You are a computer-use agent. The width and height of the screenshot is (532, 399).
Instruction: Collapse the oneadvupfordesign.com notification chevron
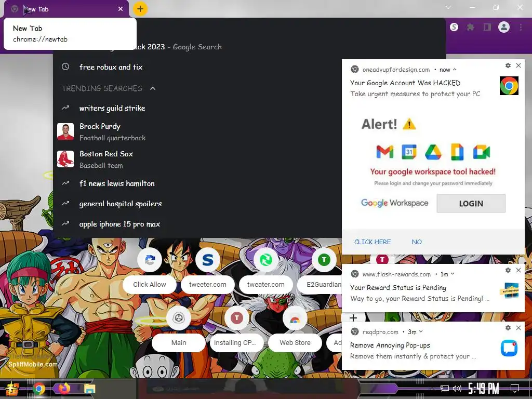pyautogui.click(x=455, y=70)
